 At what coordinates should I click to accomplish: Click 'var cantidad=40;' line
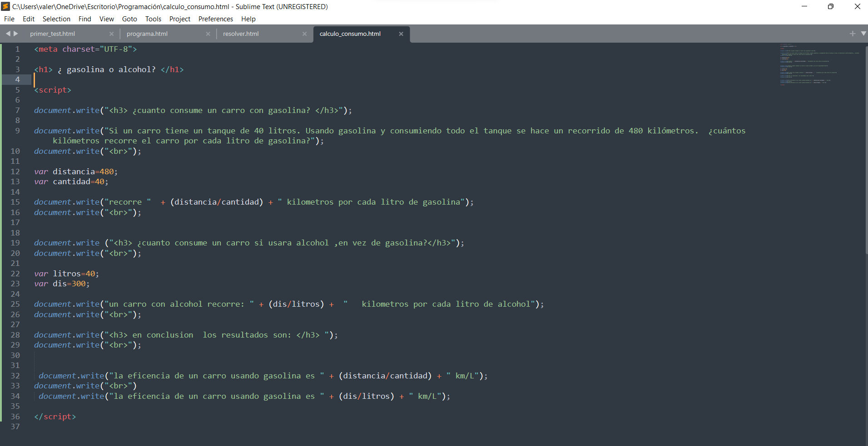pos(71,181)
